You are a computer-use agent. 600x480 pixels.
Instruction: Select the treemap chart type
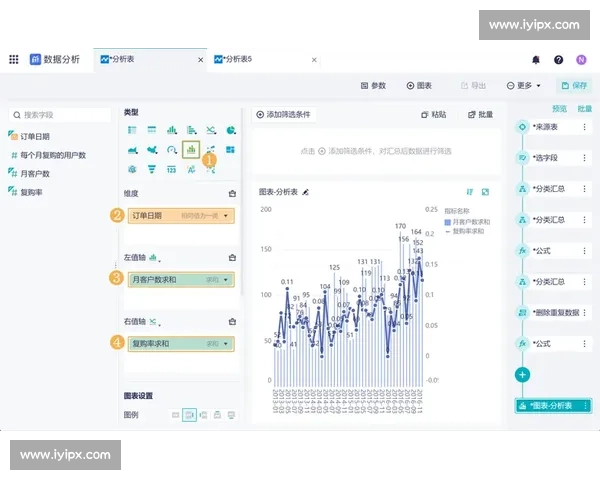(230, 150)
